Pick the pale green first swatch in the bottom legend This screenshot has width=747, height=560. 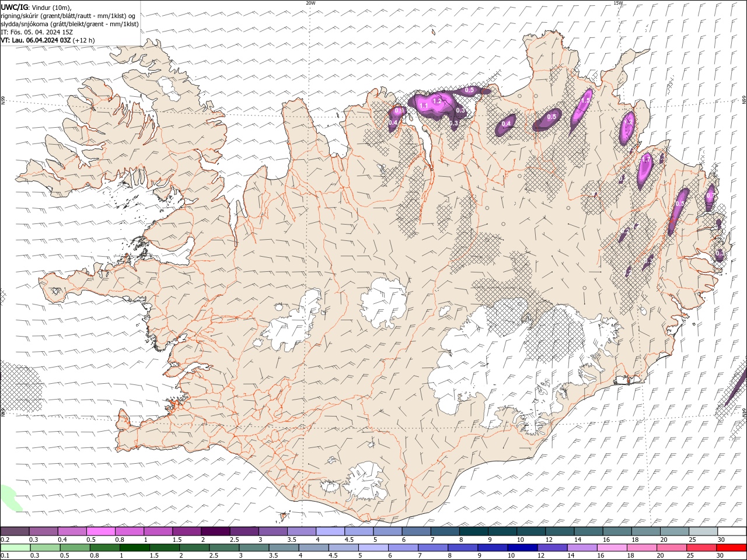click(15, 547)
